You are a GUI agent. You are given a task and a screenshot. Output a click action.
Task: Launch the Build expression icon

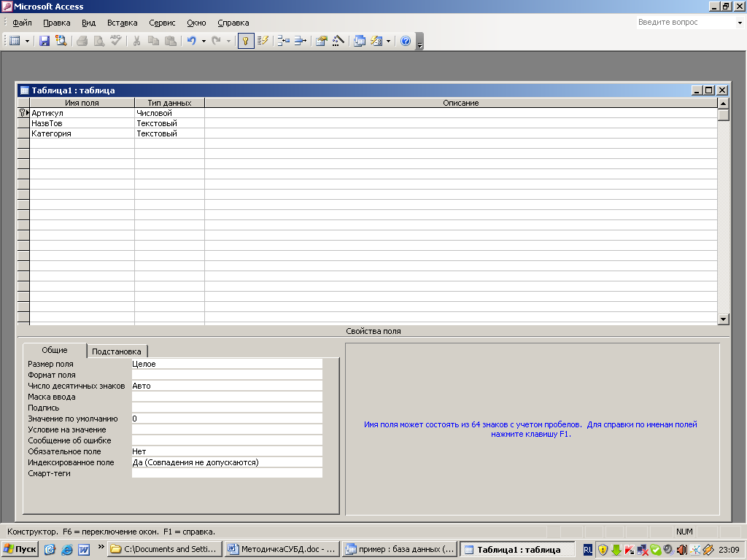click(338, 41)
